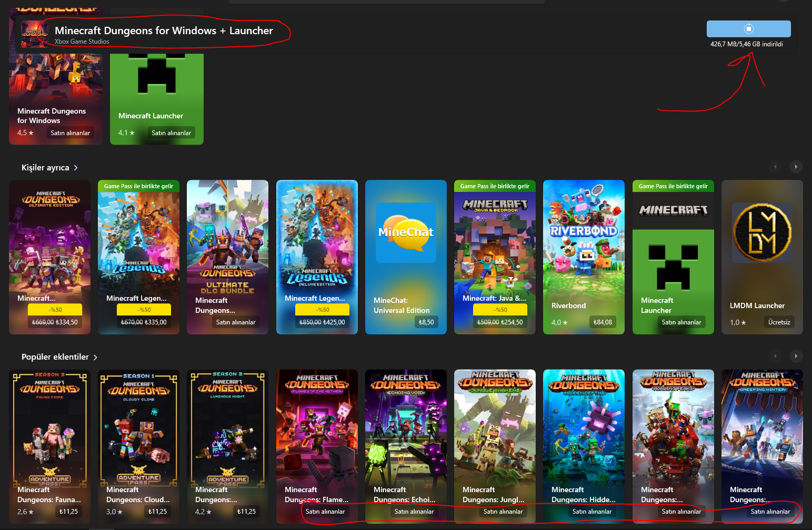
Task: Click Satın alınanlar on Echoing Void card
Action: click(x=414, y=512)
